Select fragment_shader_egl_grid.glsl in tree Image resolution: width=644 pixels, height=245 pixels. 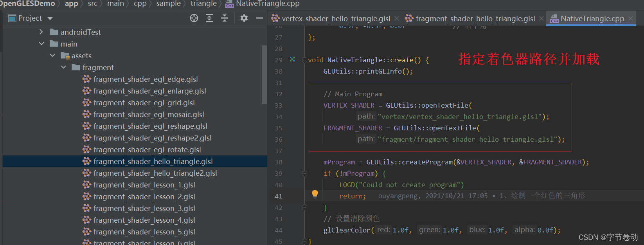[x=144, y=103]
